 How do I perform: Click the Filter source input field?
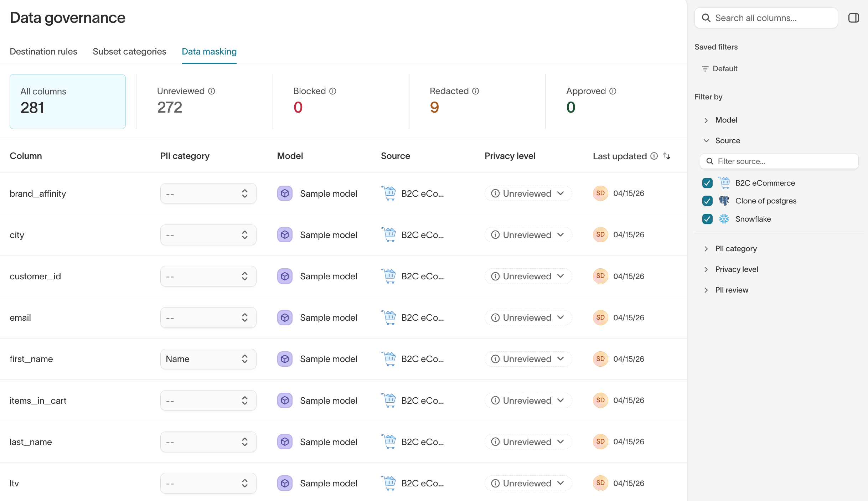pos(779,161)
